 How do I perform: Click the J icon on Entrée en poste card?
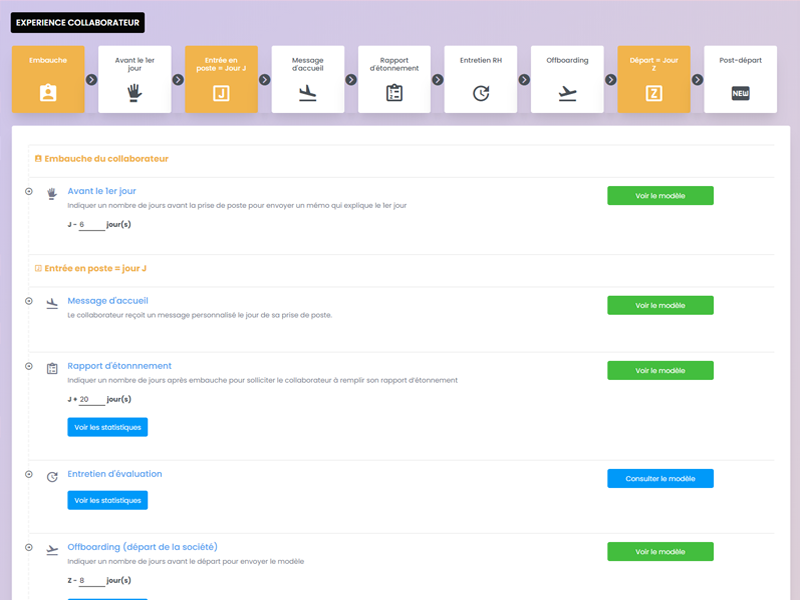click(x=222, y=95)
